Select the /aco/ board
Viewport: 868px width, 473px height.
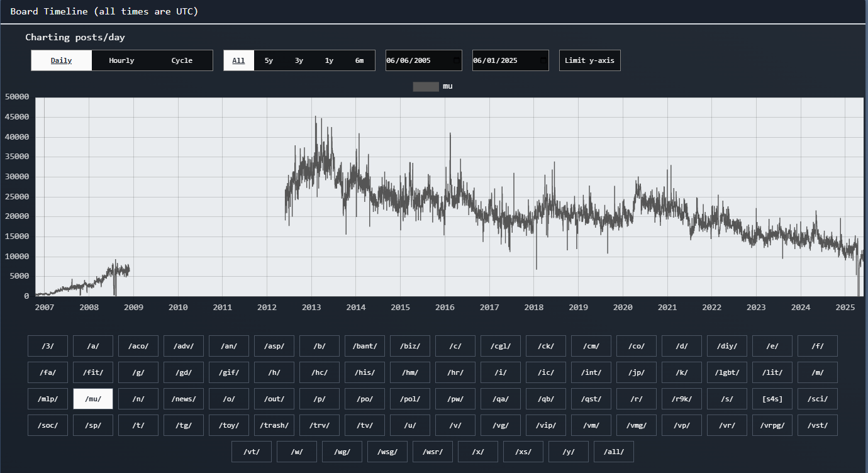point(138,346)
